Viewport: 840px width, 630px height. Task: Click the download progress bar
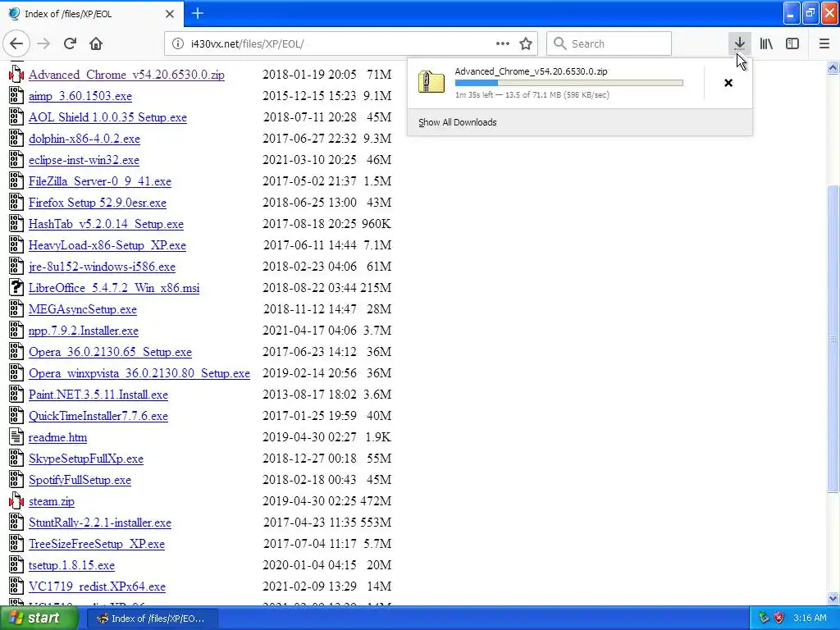569,83
